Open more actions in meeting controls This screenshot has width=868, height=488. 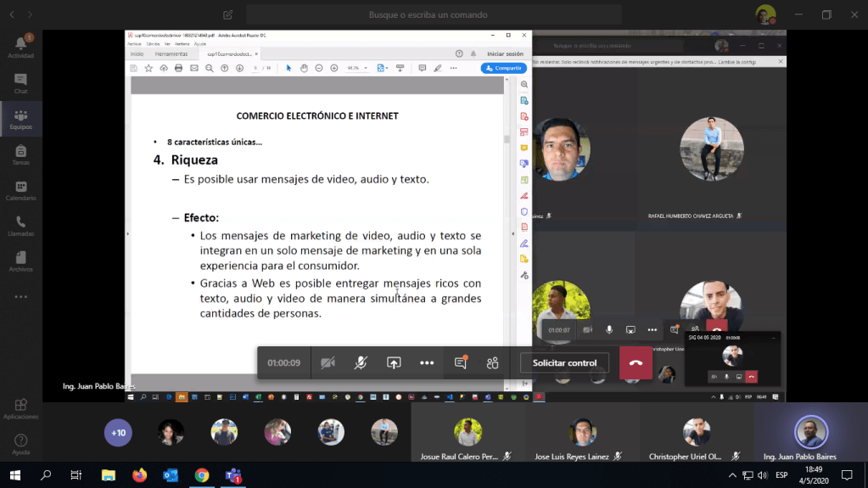click(x=427, y=362)
